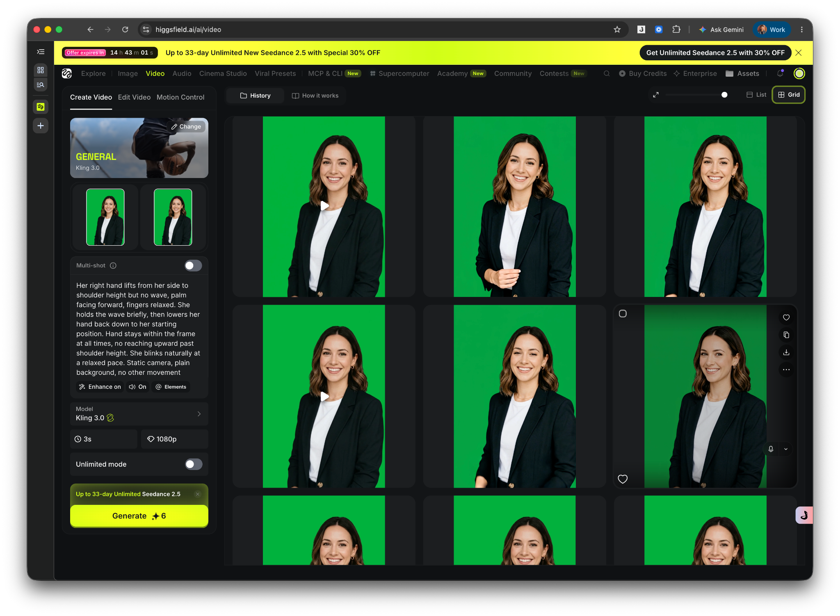
Task: Get Unlimited Seedance 2.5 offer button
Action: tap(715, 52)
